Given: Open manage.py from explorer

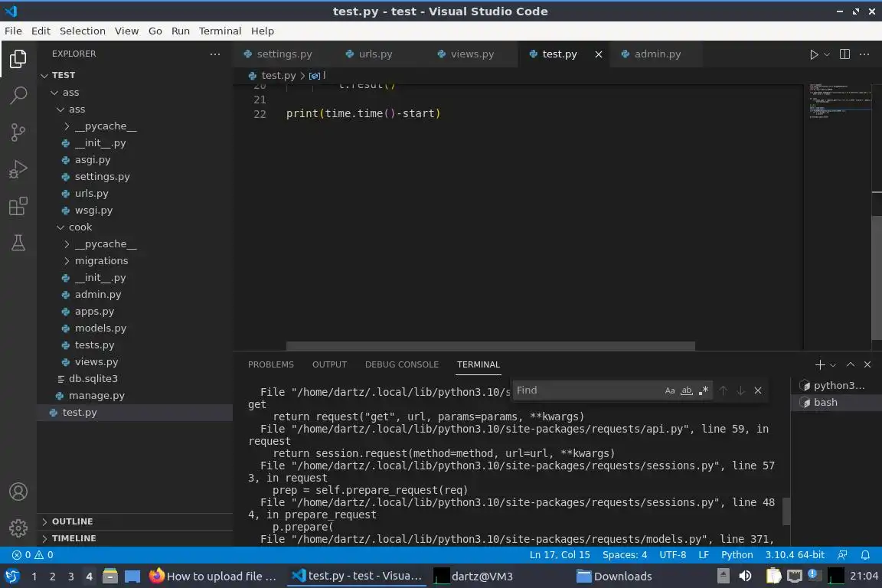Looking at the screenshot, I should tap(96, 396).
